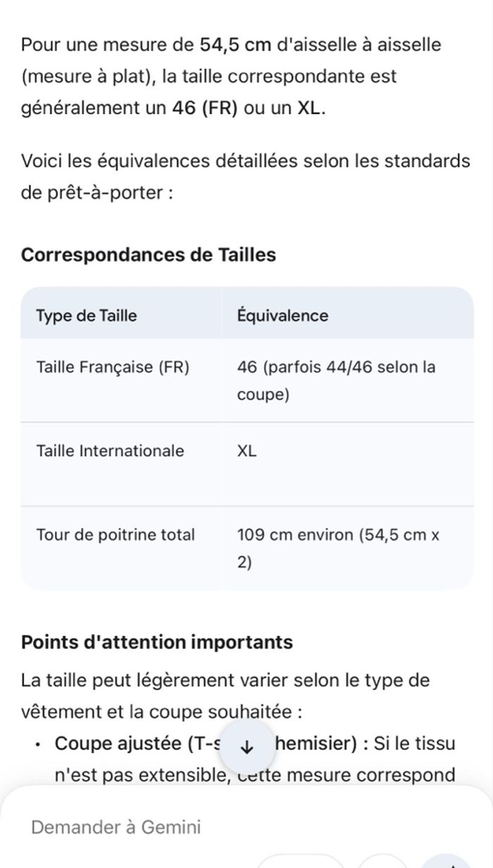493x868 pixels.
Task: Tap the '109 cm environ' table cell
Action: pos(338,548)
